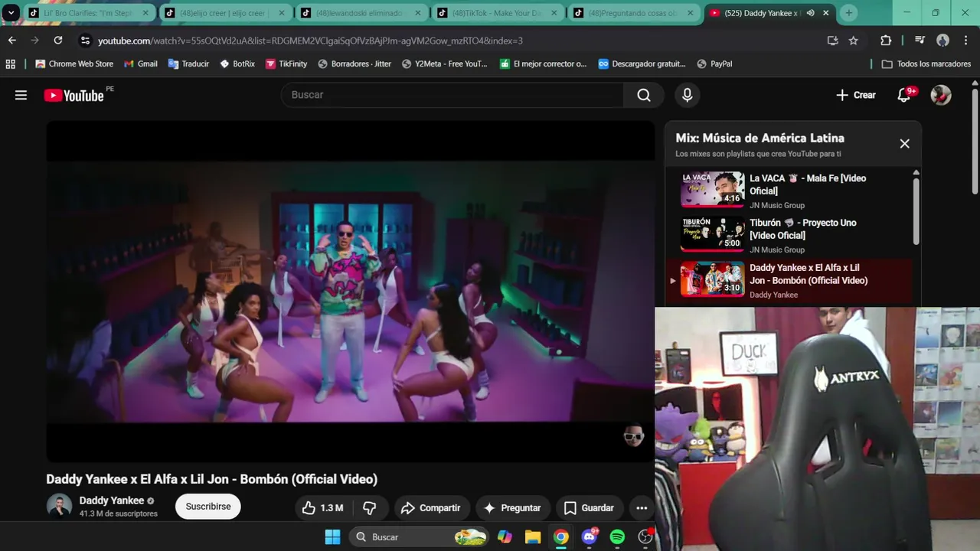Open a new tab with plus button
The width and height of the screenshot is (980, 551).
click(848, 13)
